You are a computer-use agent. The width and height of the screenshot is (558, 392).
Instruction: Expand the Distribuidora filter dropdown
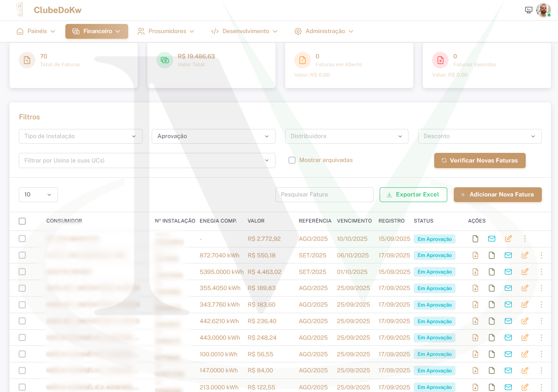point(347,136)
